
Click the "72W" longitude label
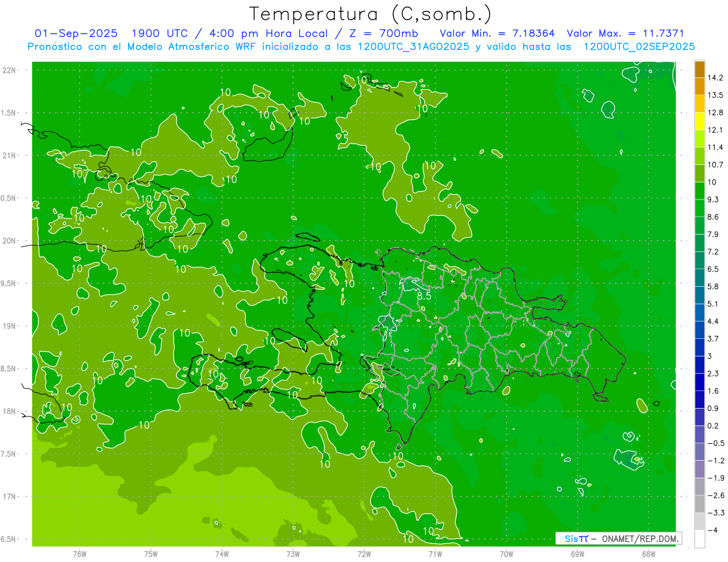click(364, 554)
